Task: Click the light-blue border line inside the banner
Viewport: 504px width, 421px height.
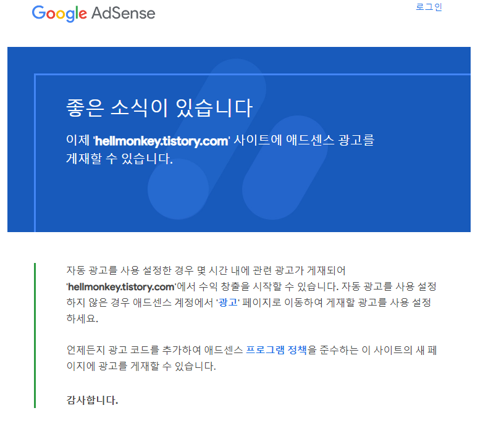Action: (253, 75)
